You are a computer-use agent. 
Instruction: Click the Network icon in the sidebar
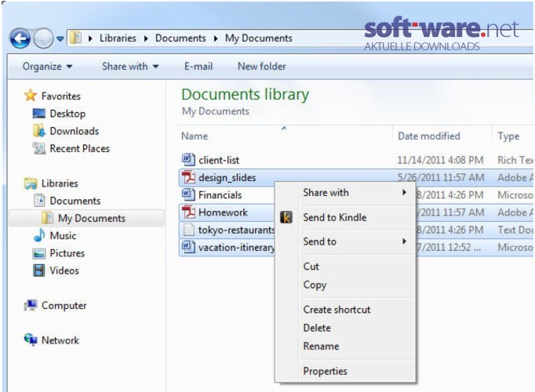pos(31,339)
